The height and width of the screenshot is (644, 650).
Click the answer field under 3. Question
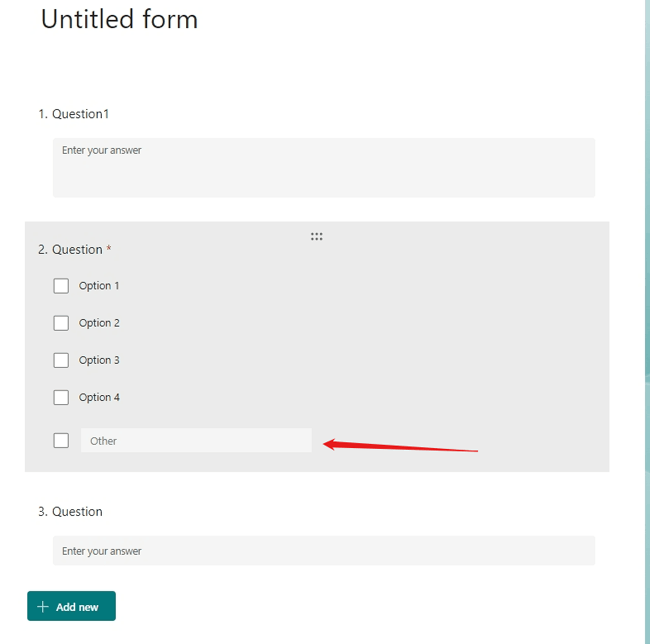[x=324, y=550]
